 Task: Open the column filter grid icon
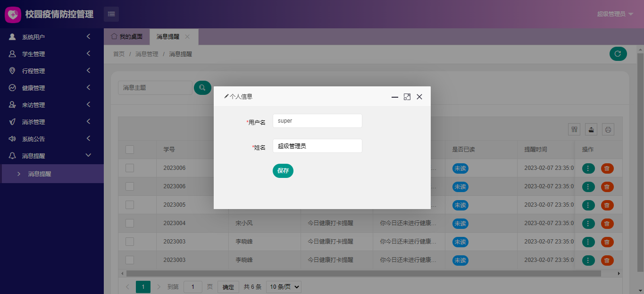[575, 129]
